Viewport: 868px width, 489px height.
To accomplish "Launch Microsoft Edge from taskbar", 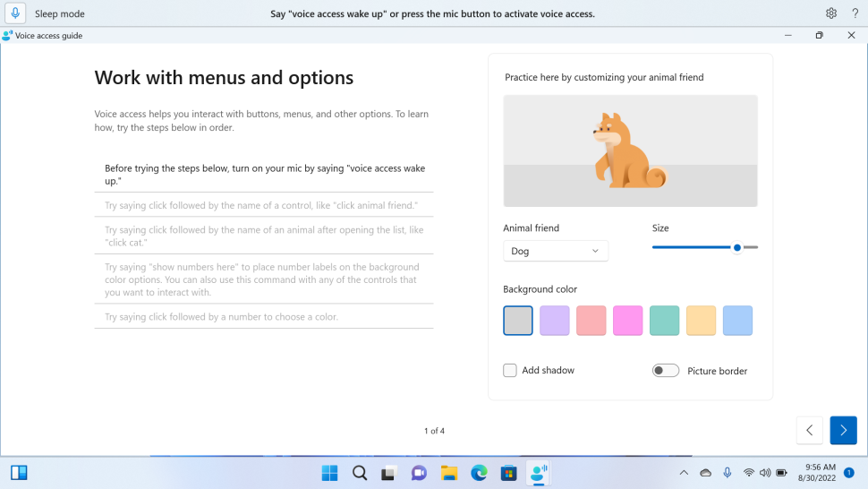I will tap(479, 473).
